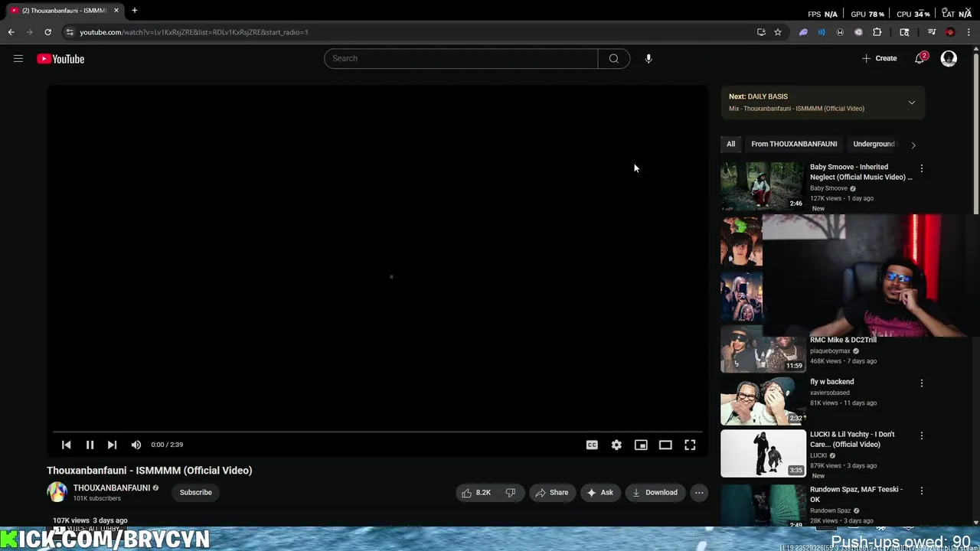Start voice search with the microphone icon
Viewport: 980px width, 551px height.
tap(648, 58)
